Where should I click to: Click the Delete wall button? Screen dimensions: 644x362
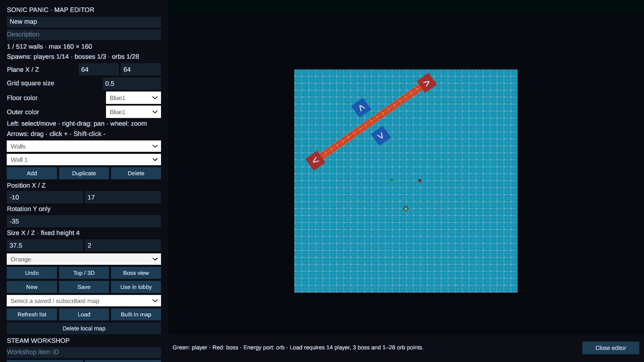136,173
